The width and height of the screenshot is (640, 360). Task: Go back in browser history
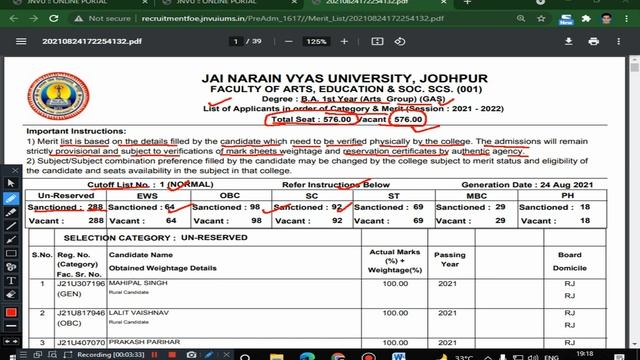pyautogui.click(x=13, y=19)
